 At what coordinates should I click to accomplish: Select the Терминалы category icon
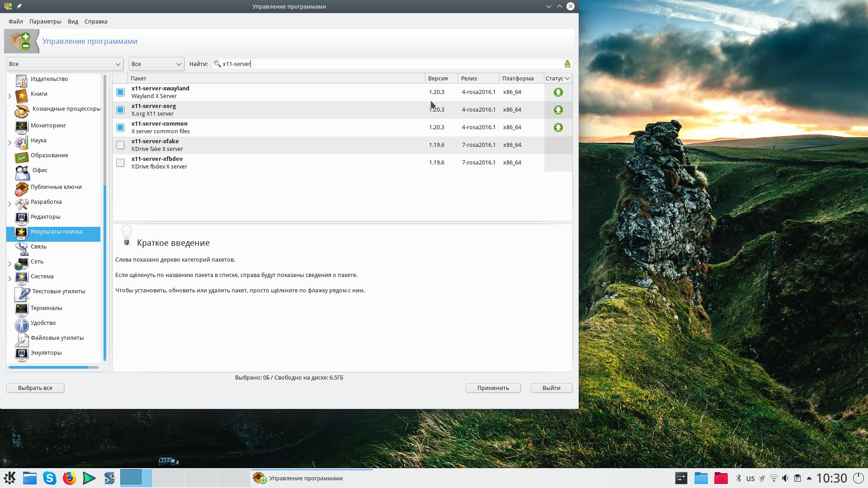[x=21, y=309]
